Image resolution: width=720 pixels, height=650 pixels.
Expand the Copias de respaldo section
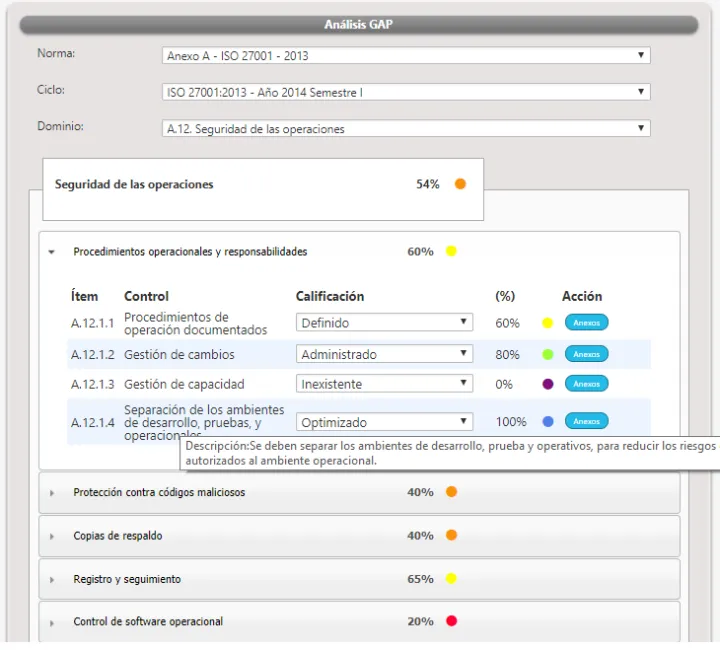52,536
